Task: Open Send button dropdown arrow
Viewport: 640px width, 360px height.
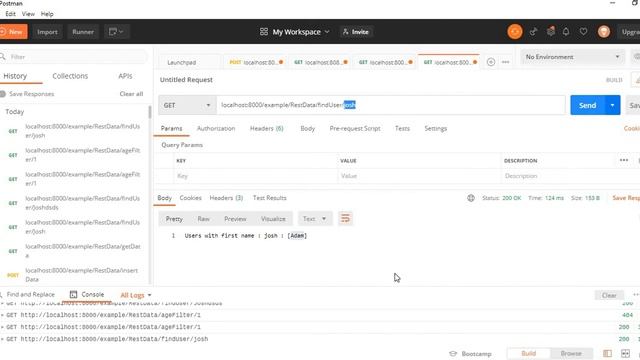Action: [612, 105]
